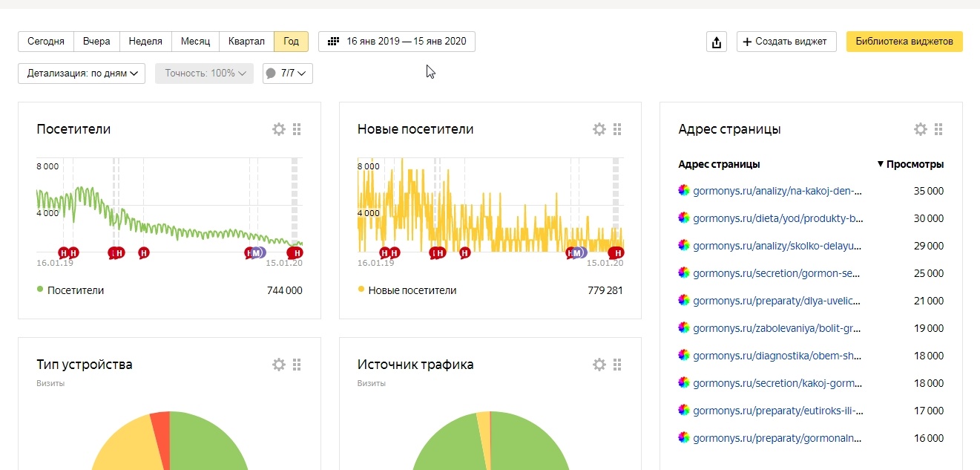Viewport: 980px width, 470px height.
Task: Click favicon beside gormonys.ru/preparaty/eutiroks link
Action: [x=684, y=410]
